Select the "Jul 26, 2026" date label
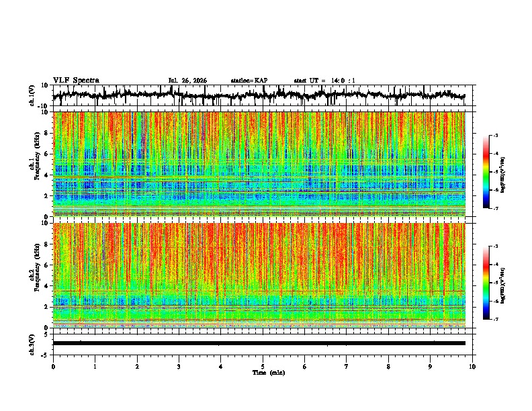532x411 pixels. click(x=187, y=81)
